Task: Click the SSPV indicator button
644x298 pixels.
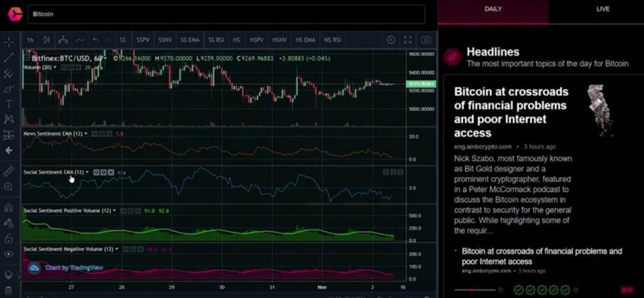Action: 143,40
